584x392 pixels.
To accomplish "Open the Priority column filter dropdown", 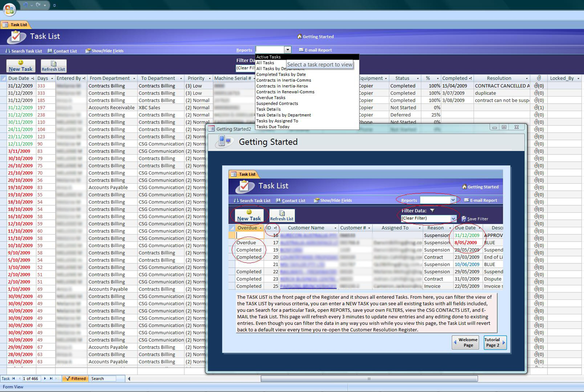I will click(209, 78).
